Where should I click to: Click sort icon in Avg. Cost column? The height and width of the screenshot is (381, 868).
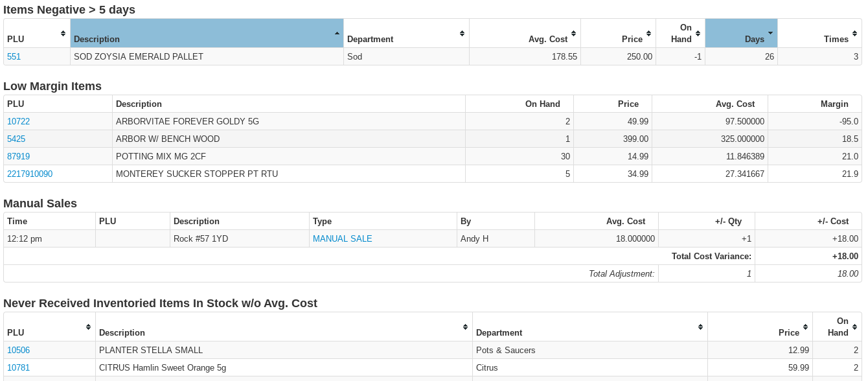pos(573,33)
